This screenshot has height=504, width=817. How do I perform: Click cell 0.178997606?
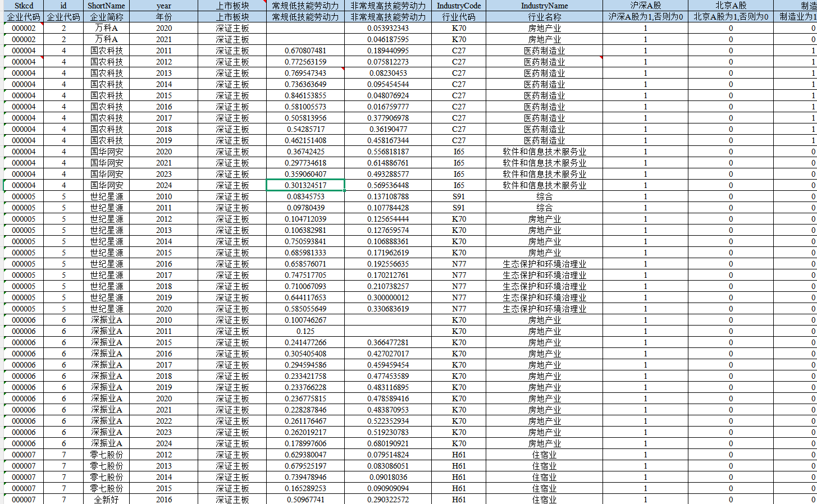coord(305,443)
